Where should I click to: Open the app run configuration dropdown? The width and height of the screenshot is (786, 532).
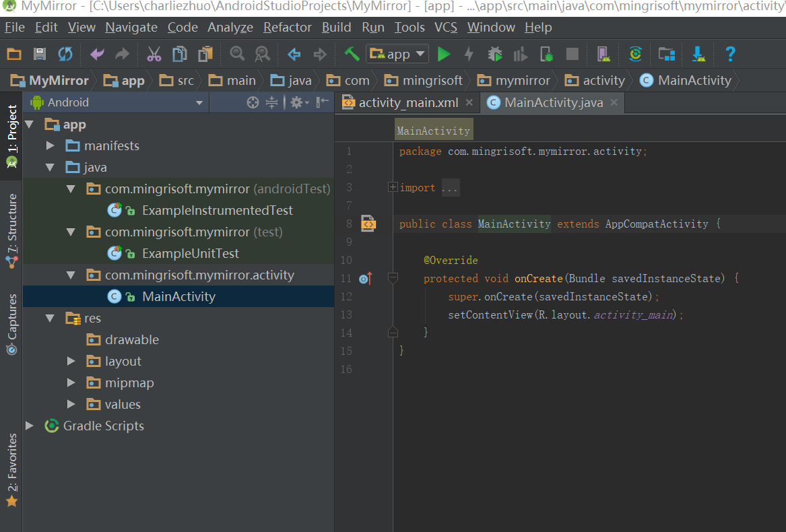(x=397, y=54)
